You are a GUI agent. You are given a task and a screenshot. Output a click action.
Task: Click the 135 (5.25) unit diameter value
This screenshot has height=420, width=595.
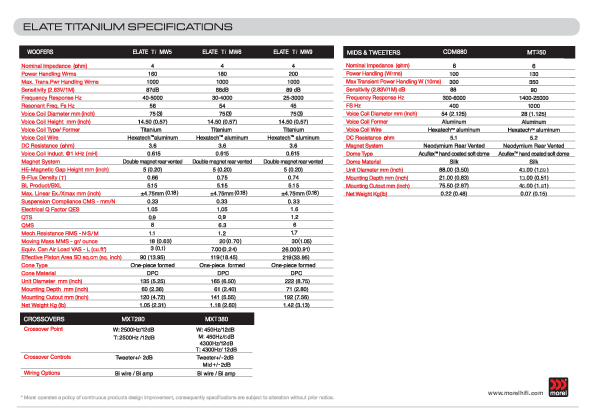tap(153, 281)
